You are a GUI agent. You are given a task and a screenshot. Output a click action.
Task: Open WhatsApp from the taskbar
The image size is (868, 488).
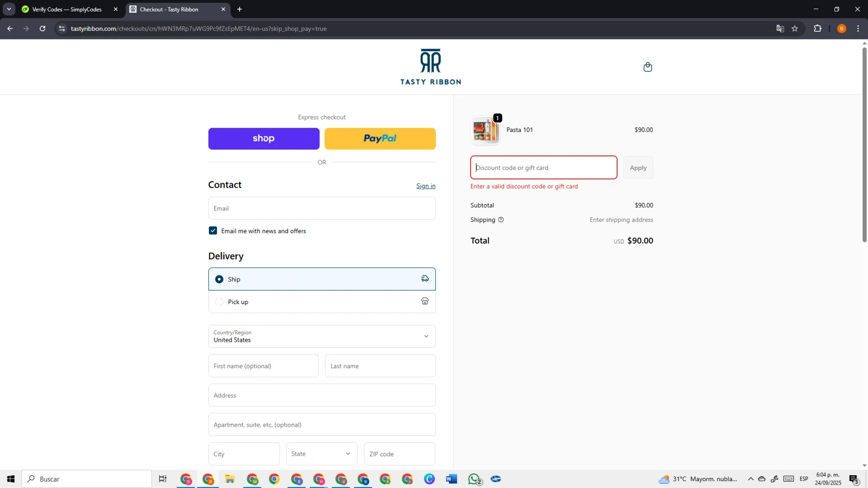tap(474, 479)
